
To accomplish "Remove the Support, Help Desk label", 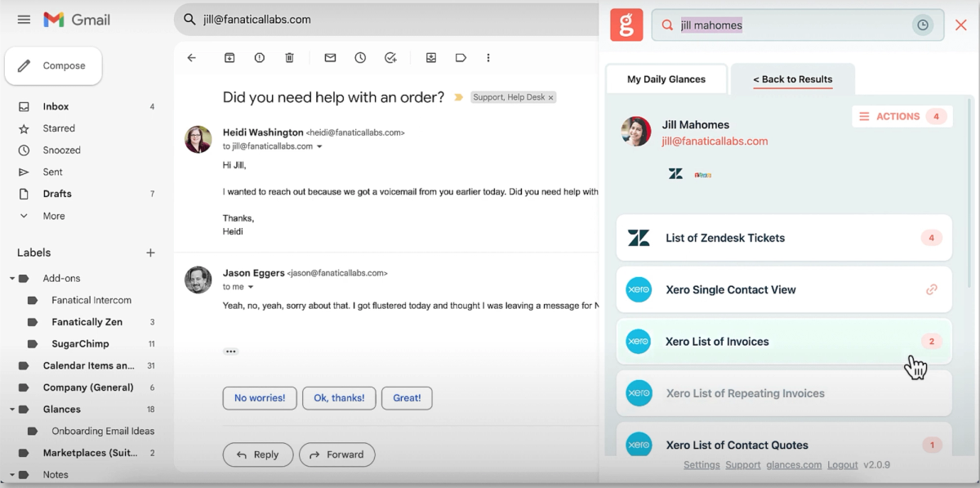I will pyautogui.click(x=550, y=97).
